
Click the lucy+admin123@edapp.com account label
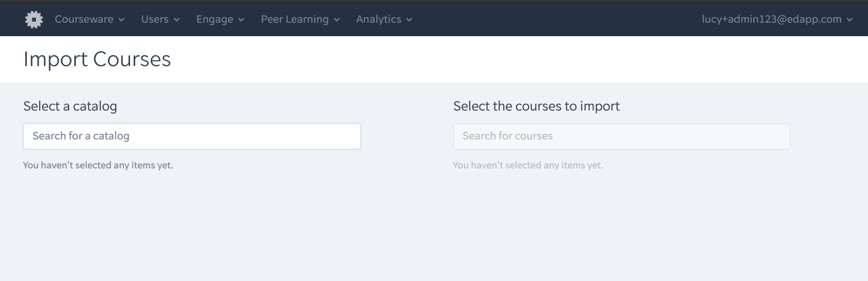tap(771, 19)
